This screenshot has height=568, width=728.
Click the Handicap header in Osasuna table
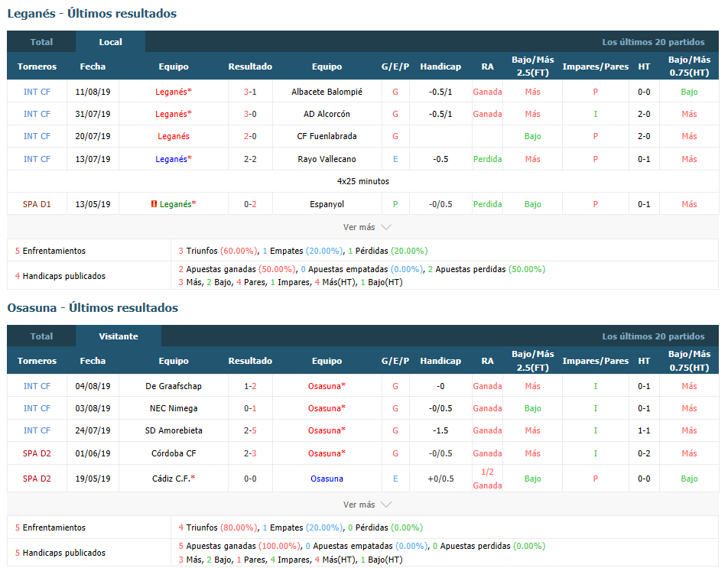tap(440, 361)
